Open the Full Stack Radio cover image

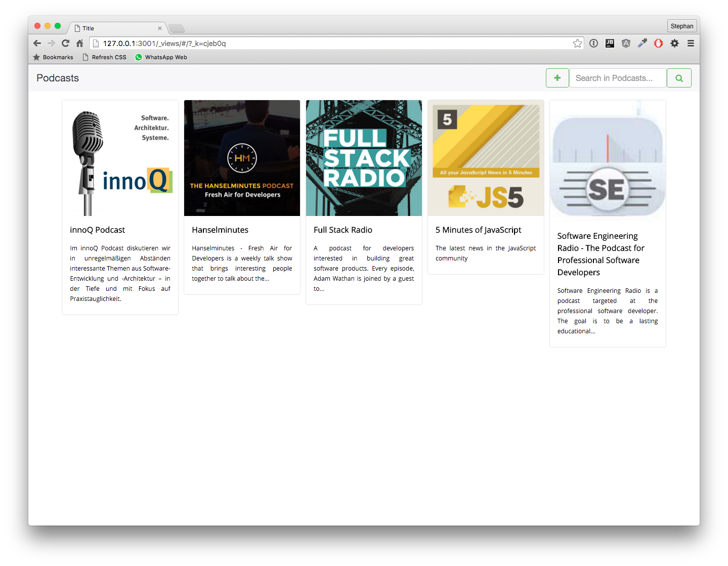[364, 158]
